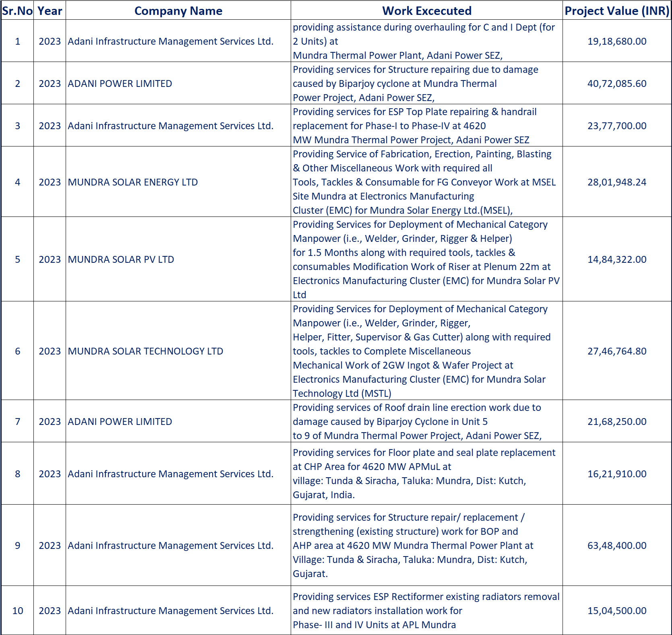Viewport: 672px width, 635px height.
Task: Click work description about BOP and AHP area
Action: point(427,545)
